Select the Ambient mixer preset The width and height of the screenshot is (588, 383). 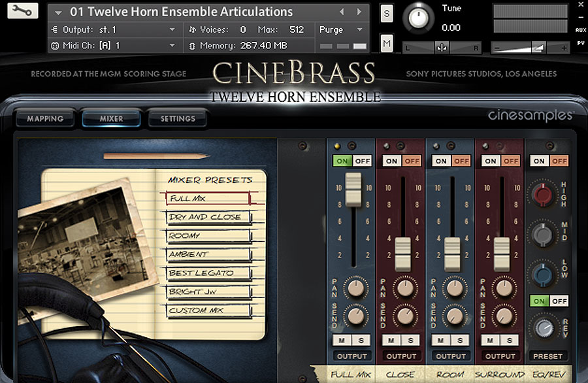click(208, 254)
